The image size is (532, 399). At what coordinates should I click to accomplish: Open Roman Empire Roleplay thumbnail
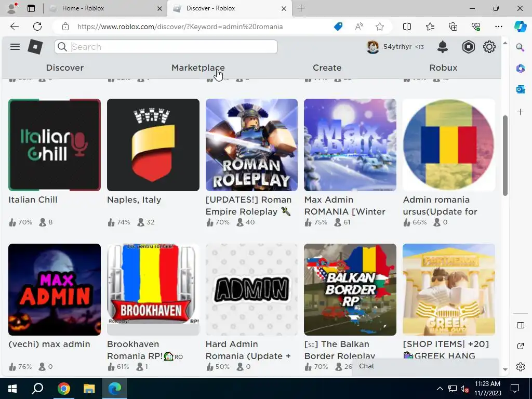click(x=252, y=145)
